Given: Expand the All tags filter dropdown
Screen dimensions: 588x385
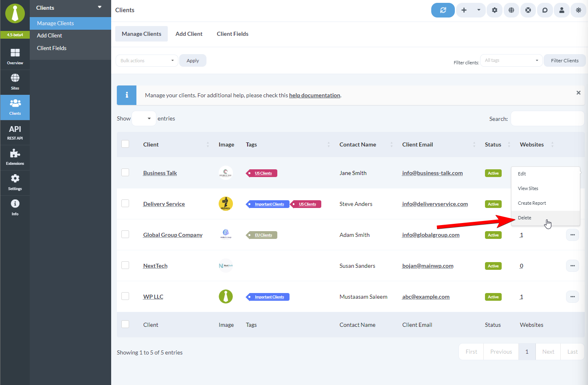Looking at the screenshot, I should 511,60.
